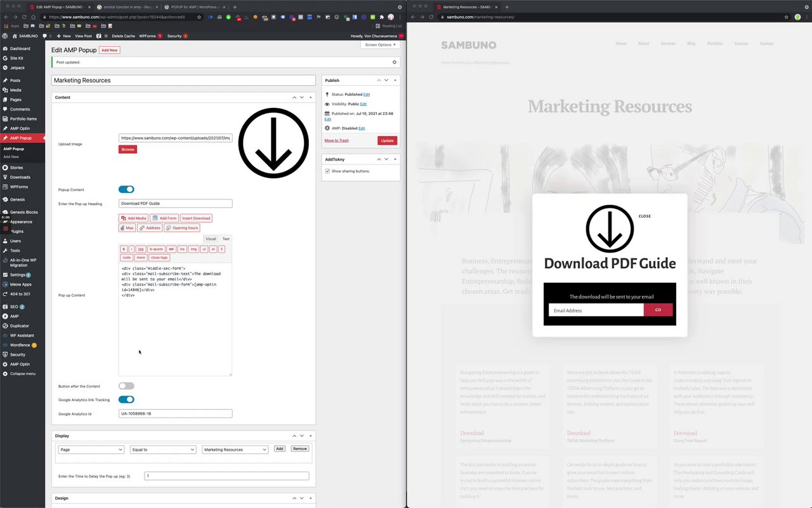
Task: Go to Posts in the sidebar
Action: (x=15, y=81)
